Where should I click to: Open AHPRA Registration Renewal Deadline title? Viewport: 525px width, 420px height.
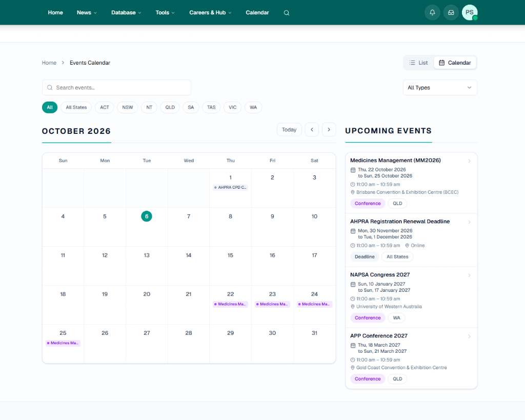pyautogui.click(x=400, y=222)
